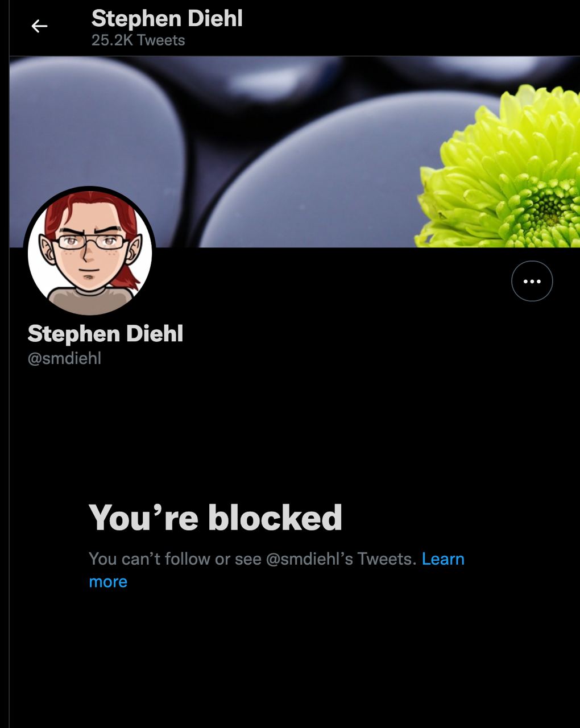Screen dimensions: 580x728
Task: Click the 'Diehl' surname in the top header
Action: tap(215, 18)
